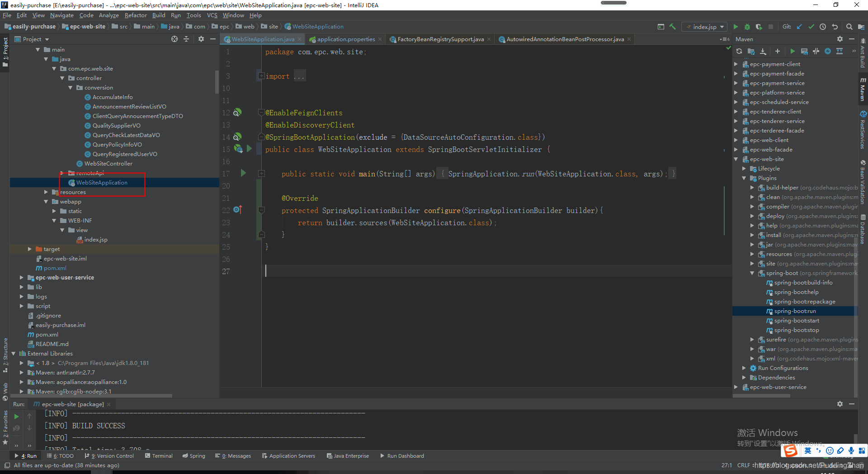The image size is (868, 474).
Task: Unfold the collapsed import block
Action: click(x=261, y=76)
